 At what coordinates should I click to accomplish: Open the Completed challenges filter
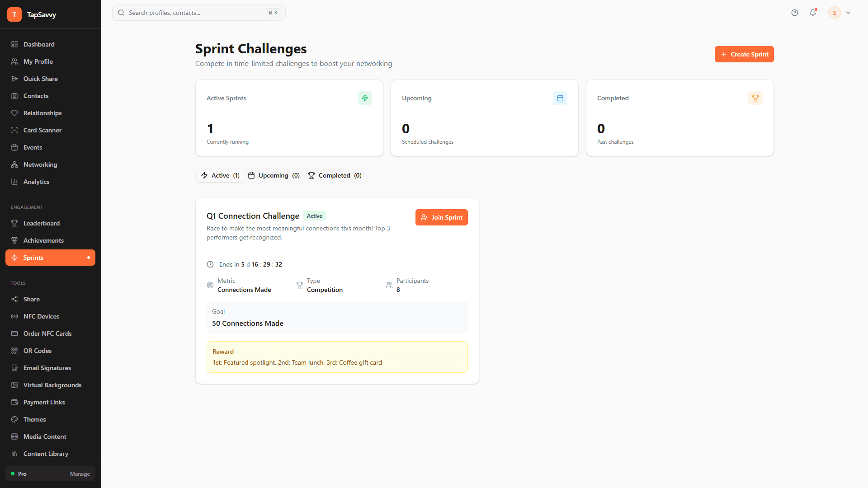pos(335,175)
